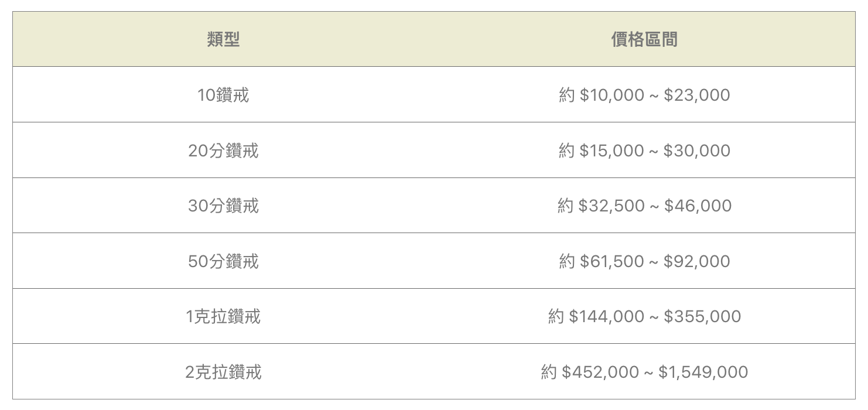
Task: Click the $32,500 starting price value
Action: pyautogui.click(x=611, y=206)
